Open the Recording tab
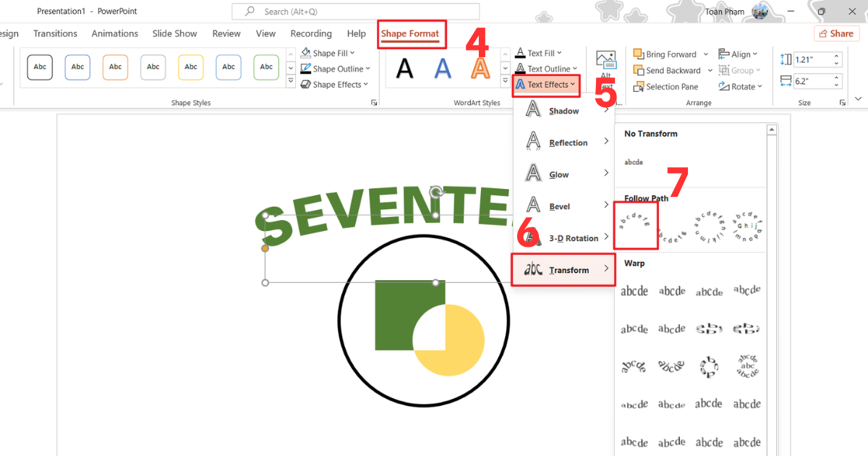The height and width of the screenshot is (456, 868). (311, 33)
